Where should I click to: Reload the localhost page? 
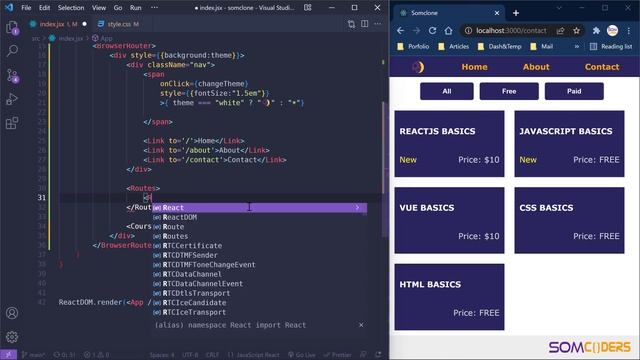(x=432, y=31)
